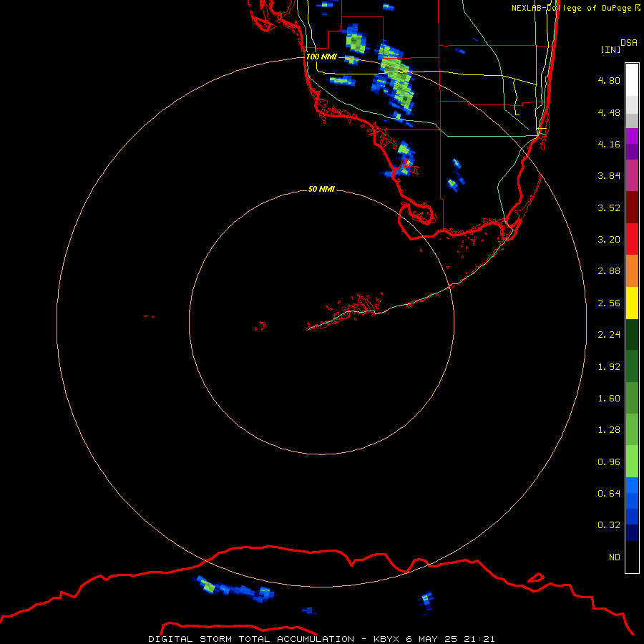Click the 1.92 legend value
The image size is (644, 644).
609,366
